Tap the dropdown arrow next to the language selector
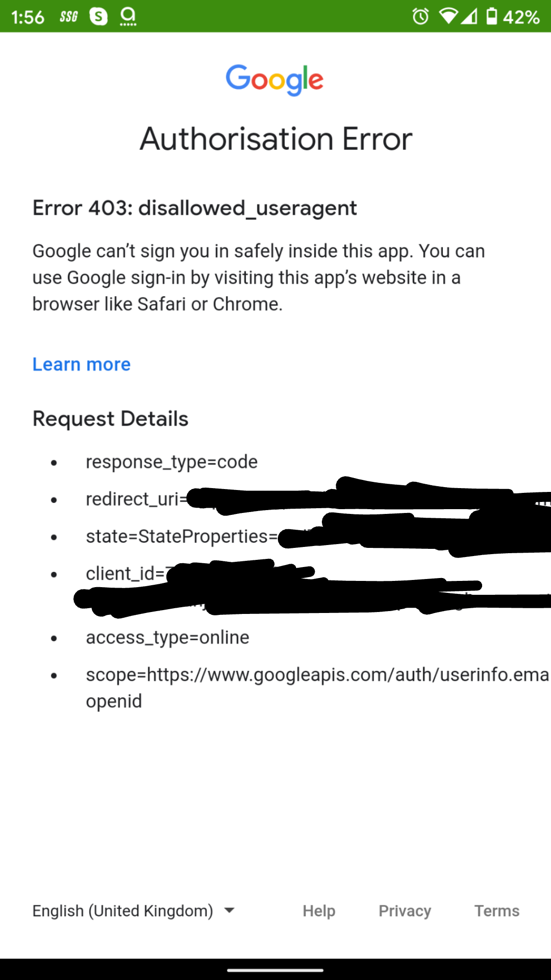 [230, 912]
